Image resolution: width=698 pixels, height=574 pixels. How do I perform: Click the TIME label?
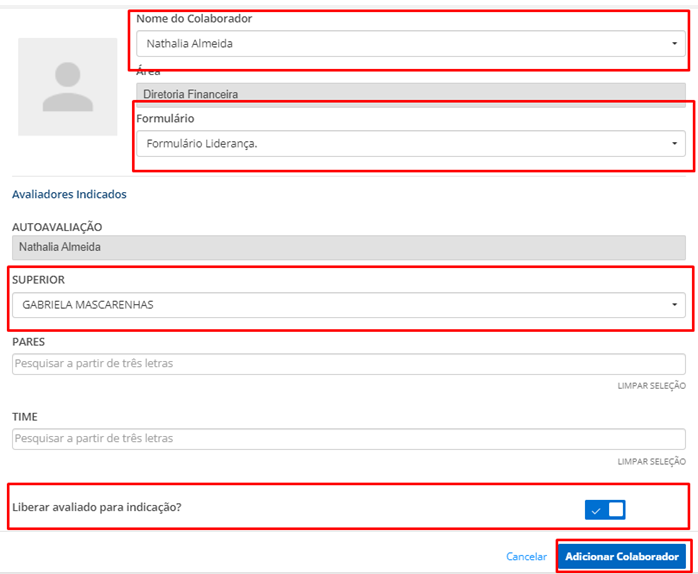pos(25,417)
